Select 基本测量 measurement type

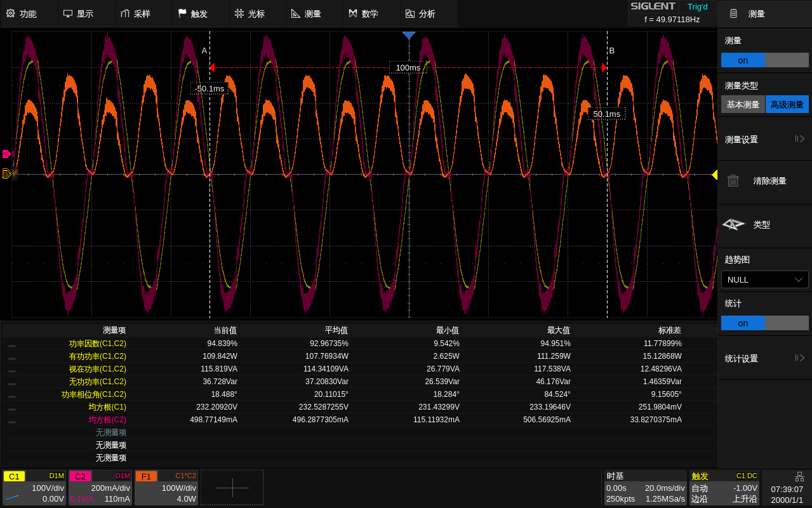(x=743, y=105)
